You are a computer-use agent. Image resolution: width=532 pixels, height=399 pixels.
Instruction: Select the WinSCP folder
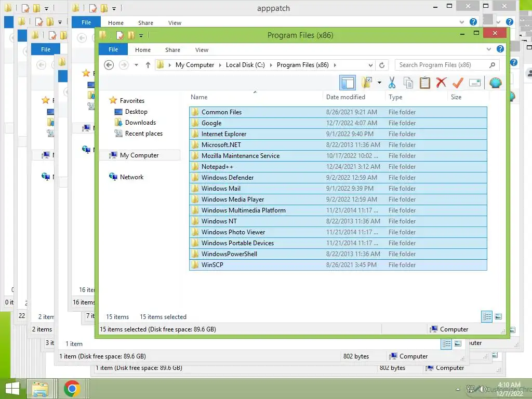coord(338,264)
